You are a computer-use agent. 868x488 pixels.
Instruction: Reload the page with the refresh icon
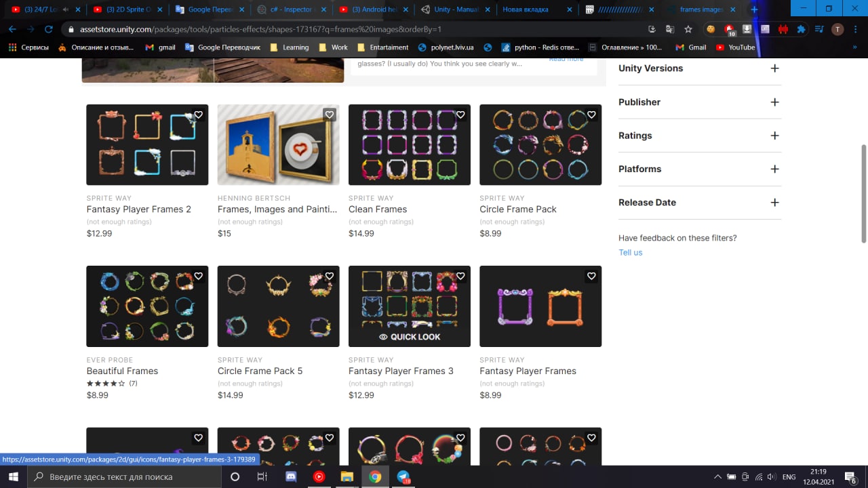49,29
